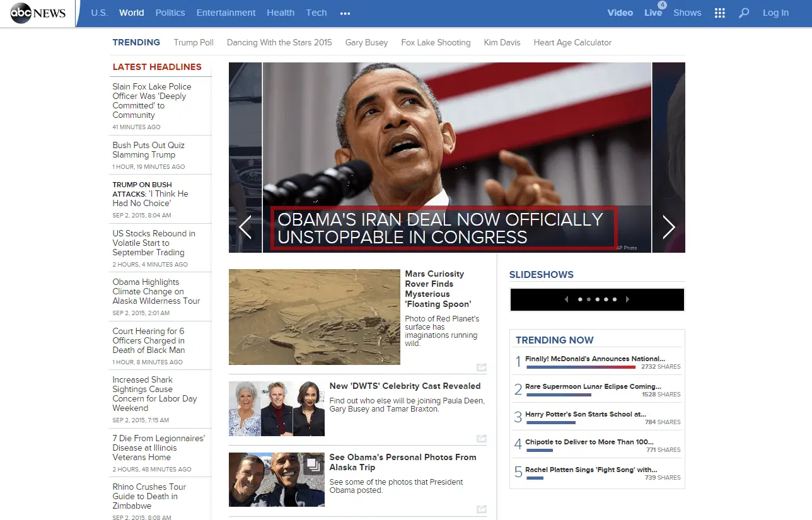Viewport: 812px width, 520px height.
Task: Open trending topic Gary Busey
Action: pyautogui.click(x=367, y=42)
